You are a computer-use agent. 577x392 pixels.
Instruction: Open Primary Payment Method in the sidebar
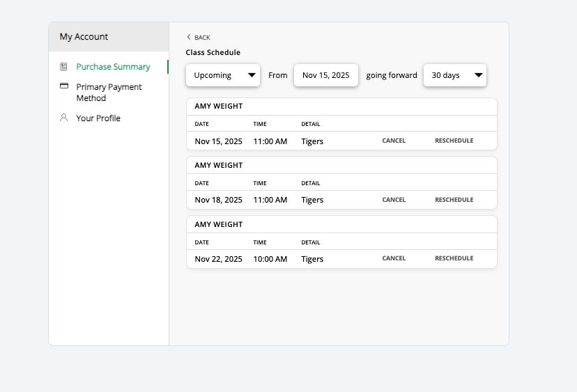click(x=109, y=93)
